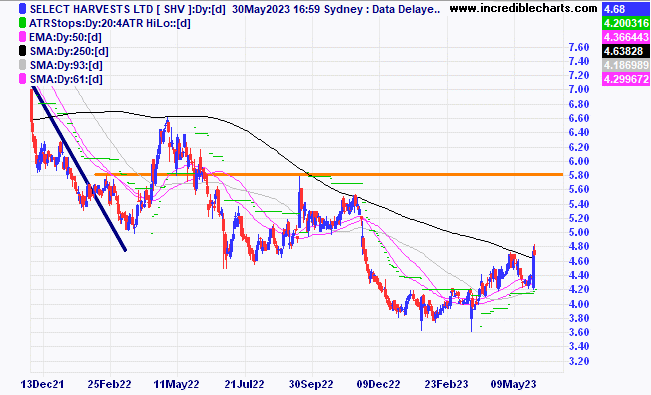Screen dimensions: 651x395
Task: Click the 09May23 date label
Action: (x=514, y=384)
